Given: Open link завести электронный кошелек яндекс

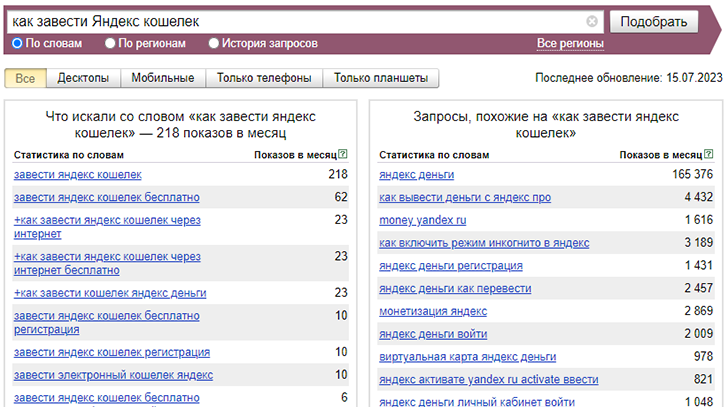Looking at the screenshot, I should pyautogui.click(x=113, y=375).
